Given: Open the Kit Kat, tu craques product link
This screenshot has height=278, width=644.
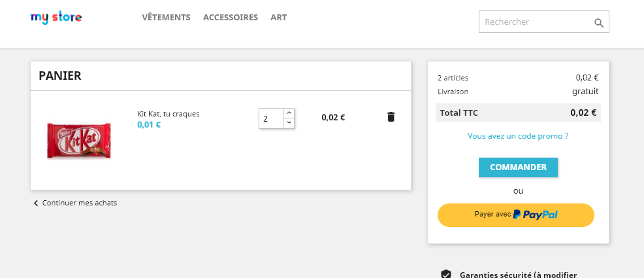Looking at the screenshot, I should coord(169,114).
